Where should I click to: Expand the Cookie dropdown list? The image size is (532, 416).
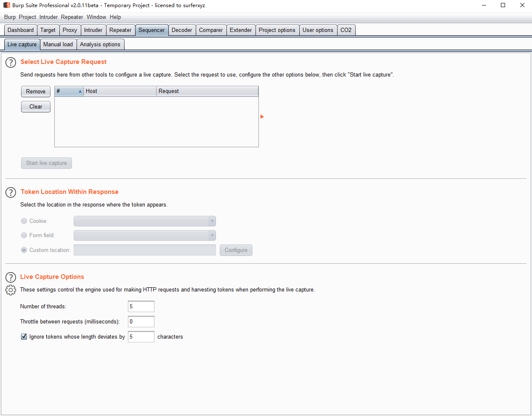[x=212, y=221]
